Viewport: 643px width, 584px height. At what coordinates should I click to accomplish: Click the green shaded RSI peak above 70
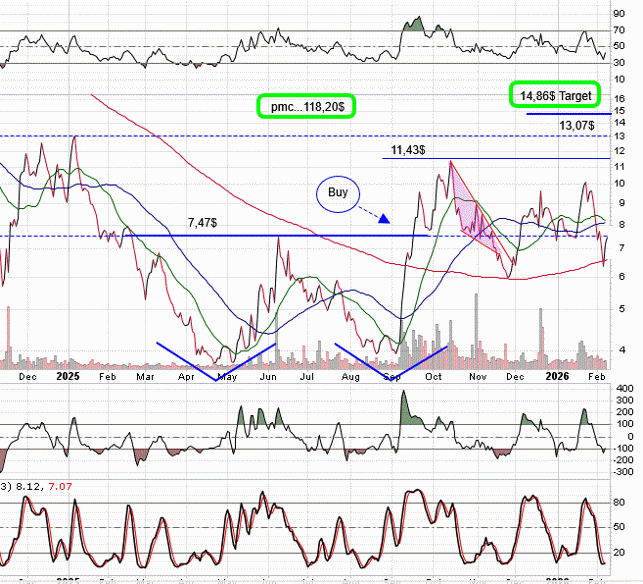point(412,24)
